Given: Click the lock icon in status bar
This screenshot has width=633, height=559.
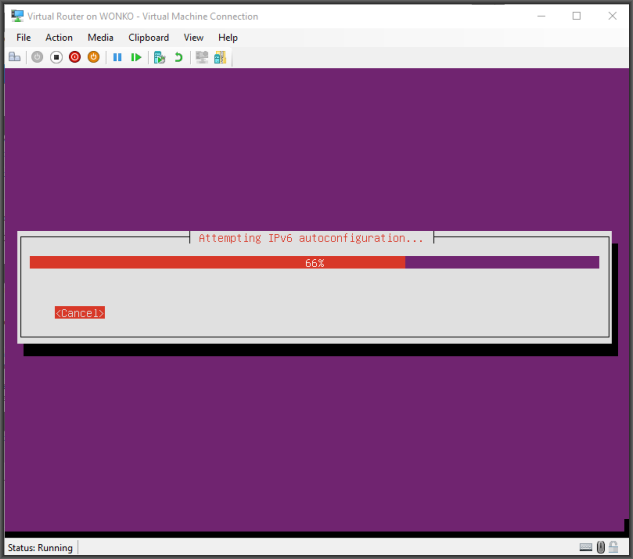Looking at the screenshot, I should coord(614,547).
